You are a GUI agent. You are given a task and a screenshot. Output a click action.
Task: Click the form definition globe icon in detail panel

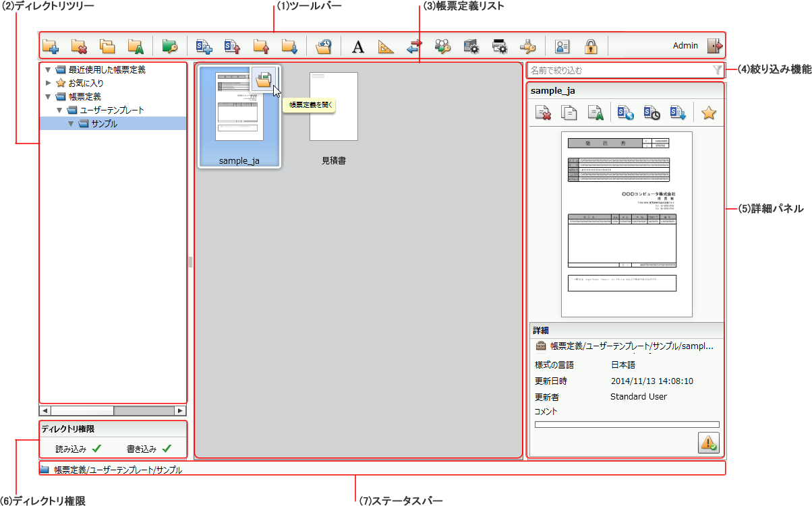pos(627,113)
